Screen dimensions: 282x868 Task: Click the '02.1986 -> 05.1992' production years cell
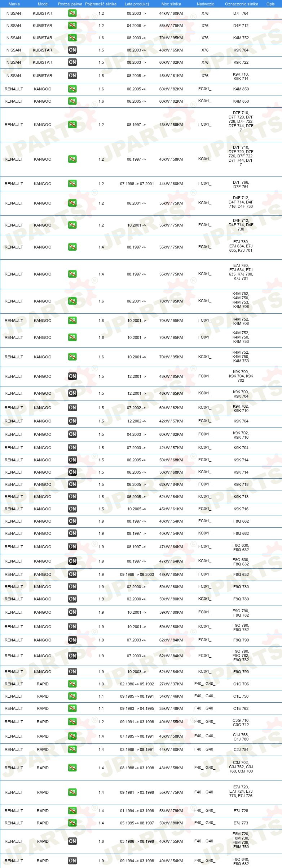137,684
